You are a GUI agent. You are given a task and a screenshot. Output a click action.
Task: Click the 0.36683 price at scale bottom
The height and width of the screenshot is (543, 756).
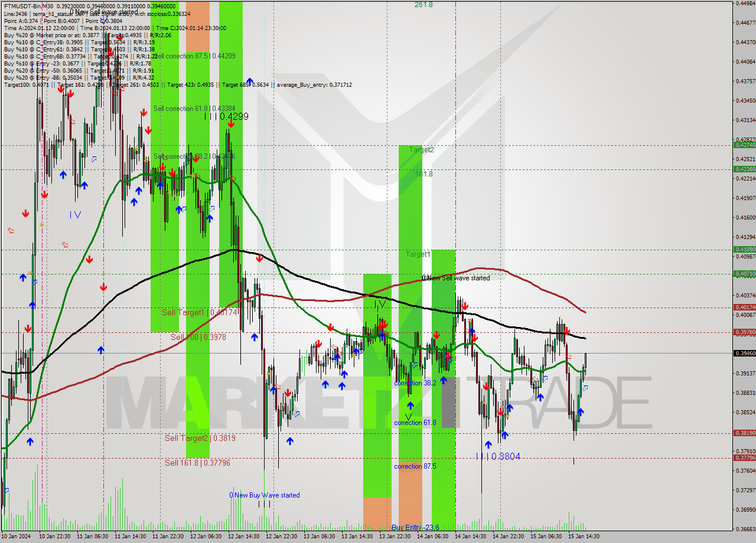coord(745,529)
